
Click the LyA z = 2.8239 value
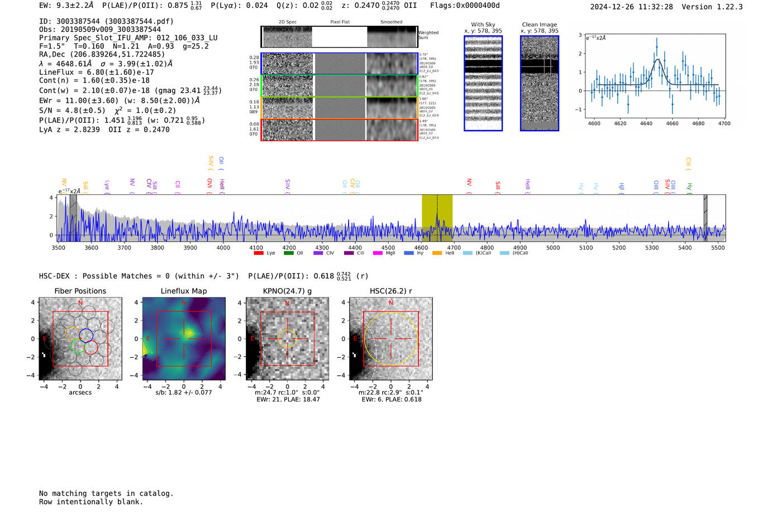69,130
